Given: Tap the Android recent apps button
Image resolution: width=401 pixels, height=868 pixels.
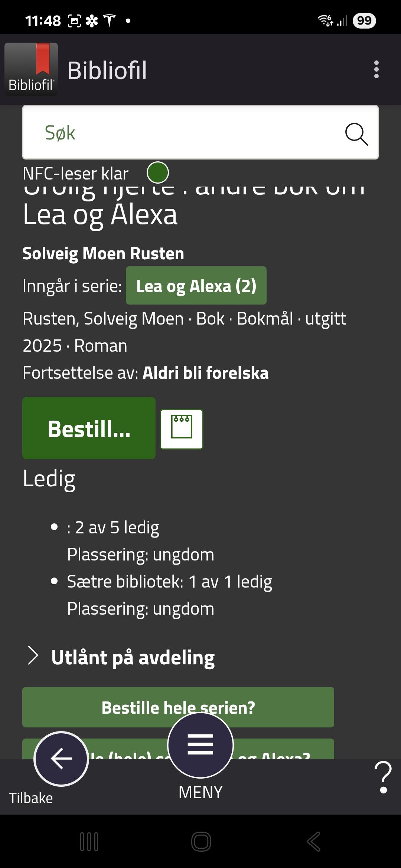Looking at the screenshot, I should (89, 841).
